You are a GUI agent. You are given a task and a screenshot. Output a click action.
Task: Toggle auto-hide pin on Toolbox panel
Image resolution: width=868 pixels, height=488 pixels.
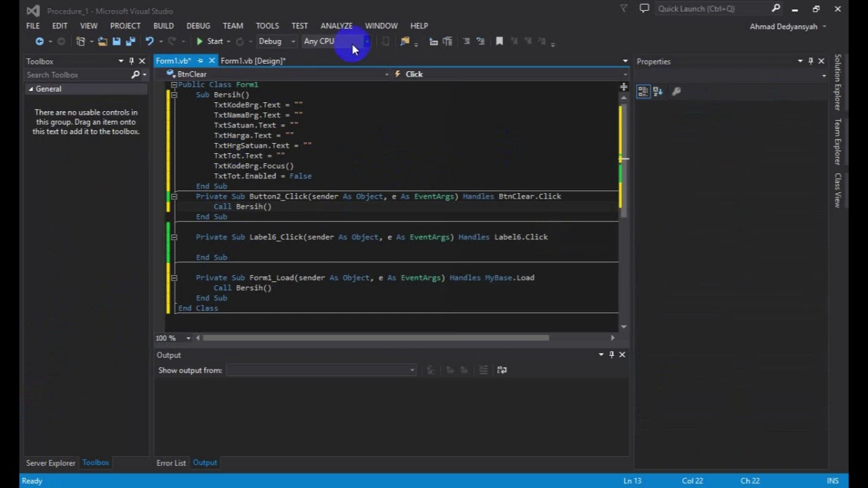point(132,61)
